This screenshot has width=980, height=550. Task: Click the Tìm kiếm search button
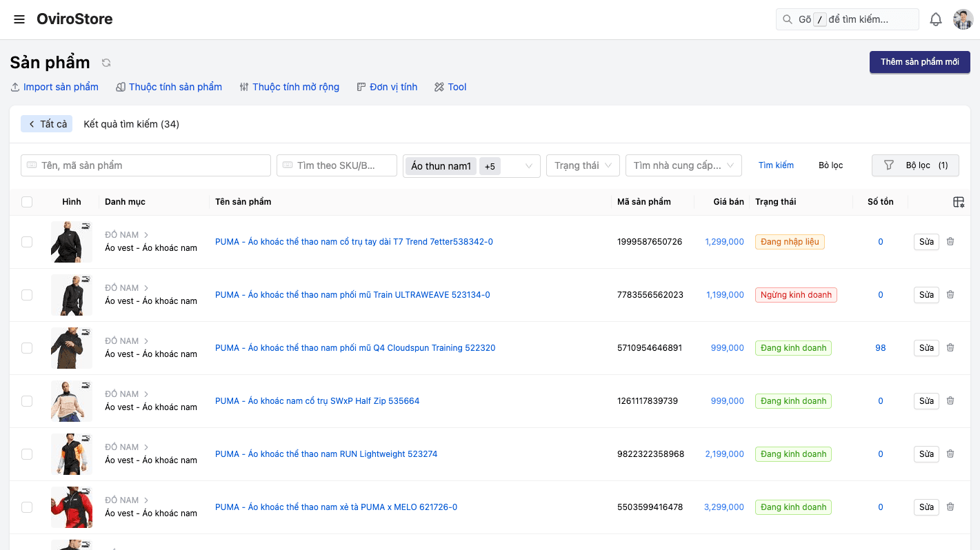point(776,165)
